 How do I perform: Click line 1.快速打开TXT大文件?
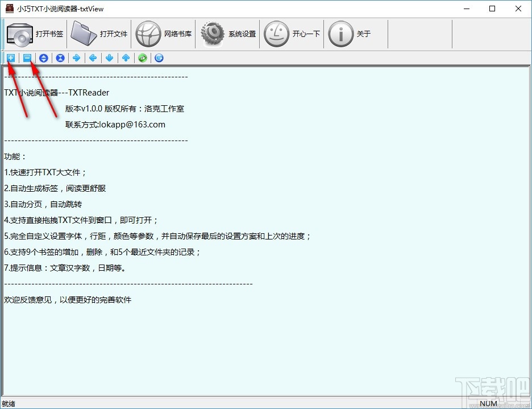coord(45,172)
